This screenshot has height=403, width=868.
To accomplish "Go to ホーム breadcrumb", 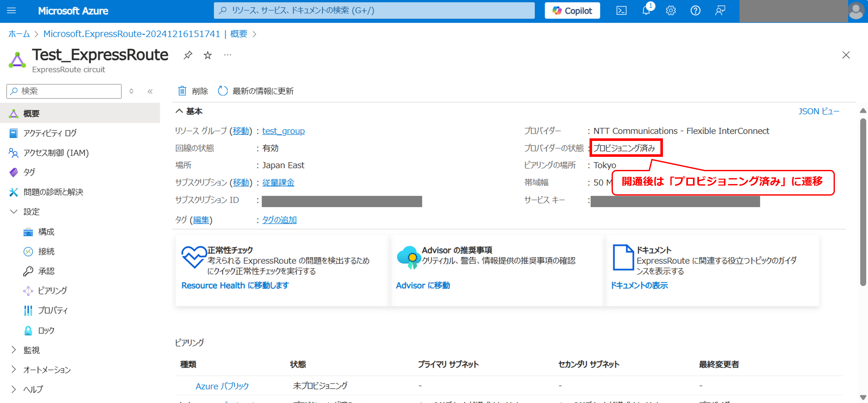I will click(19, 34).
